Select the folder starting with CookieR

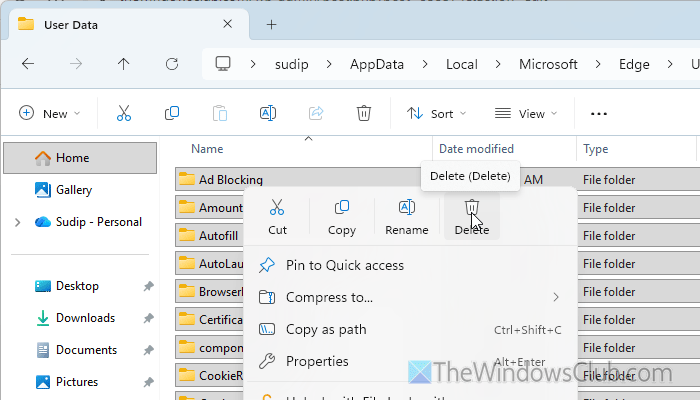click(x=209, y=375)
